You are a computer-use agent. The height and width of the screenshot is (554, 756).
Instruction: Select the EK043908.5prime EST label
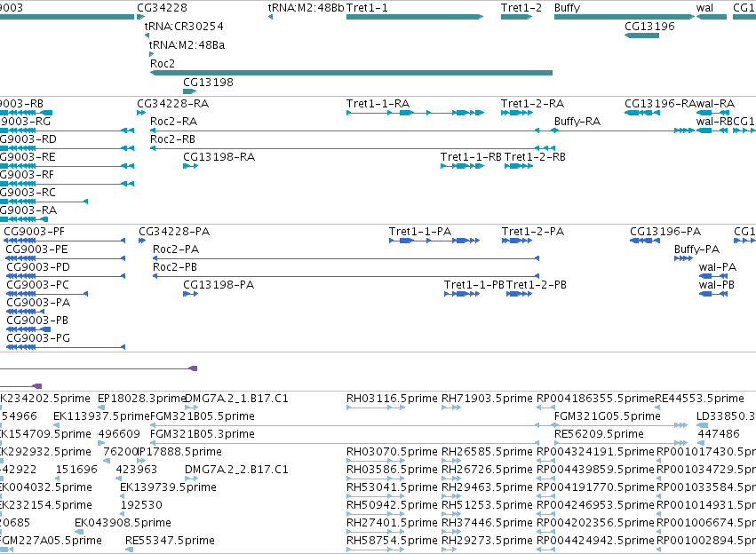pyautogui.click(x=123, y=523)
